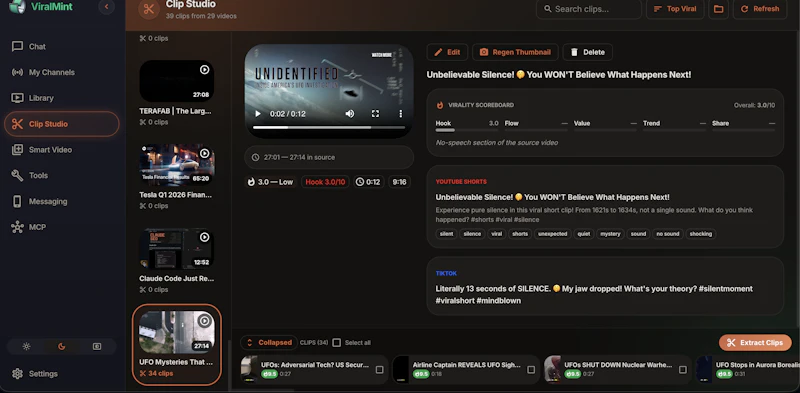This screenshot has height=393, width=800.
Task: Click the TIKTOK label
Action: [x=446, y=274]
